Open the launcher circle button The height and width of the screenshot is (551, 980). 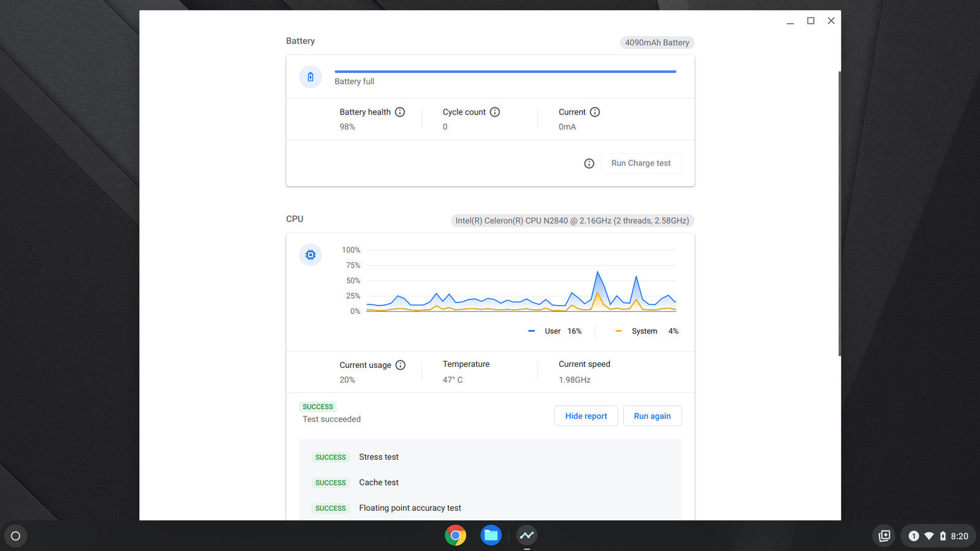16,536
